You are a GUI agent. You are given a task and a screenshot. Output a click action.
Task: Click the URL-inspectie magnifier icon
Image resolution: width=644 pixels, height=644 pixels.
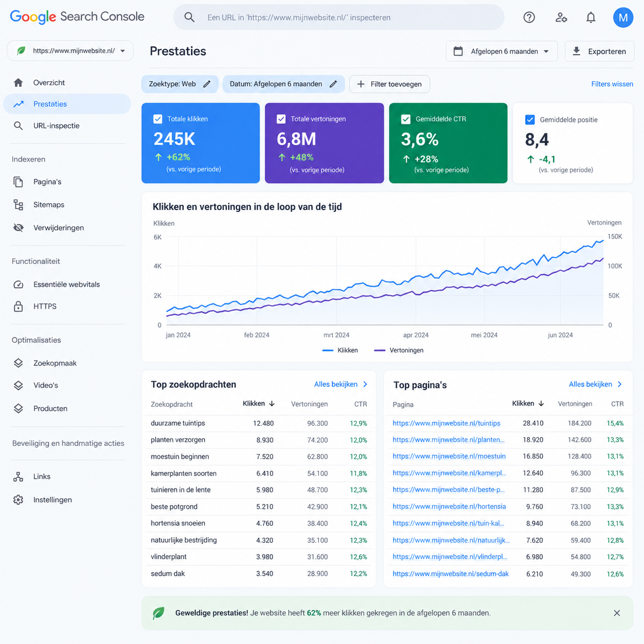pos(18,126)
